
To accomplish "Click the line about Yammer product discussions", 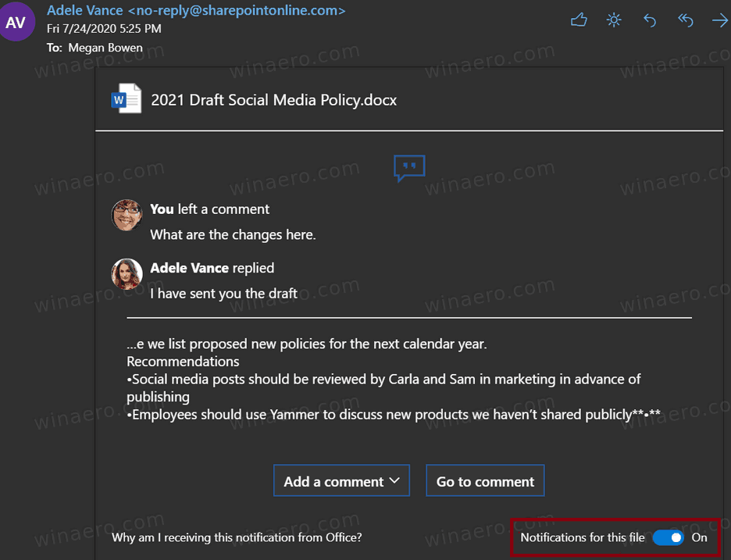I will click(394, 415).
